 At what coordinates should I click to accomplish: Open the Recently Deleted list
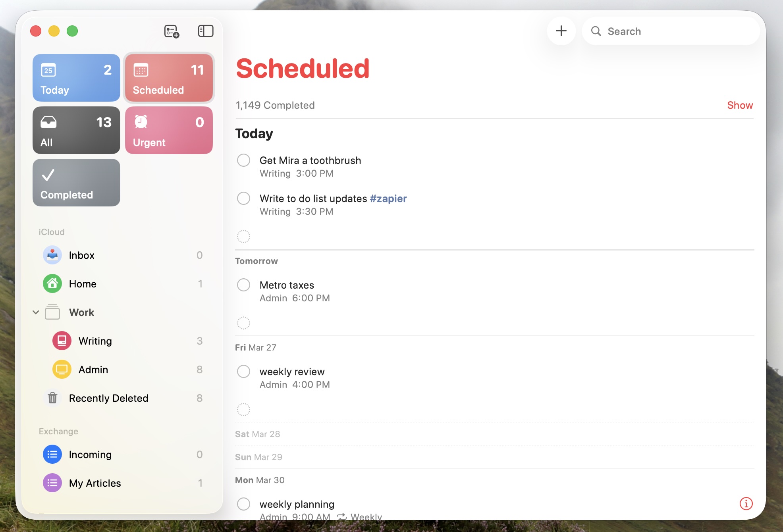109,398
